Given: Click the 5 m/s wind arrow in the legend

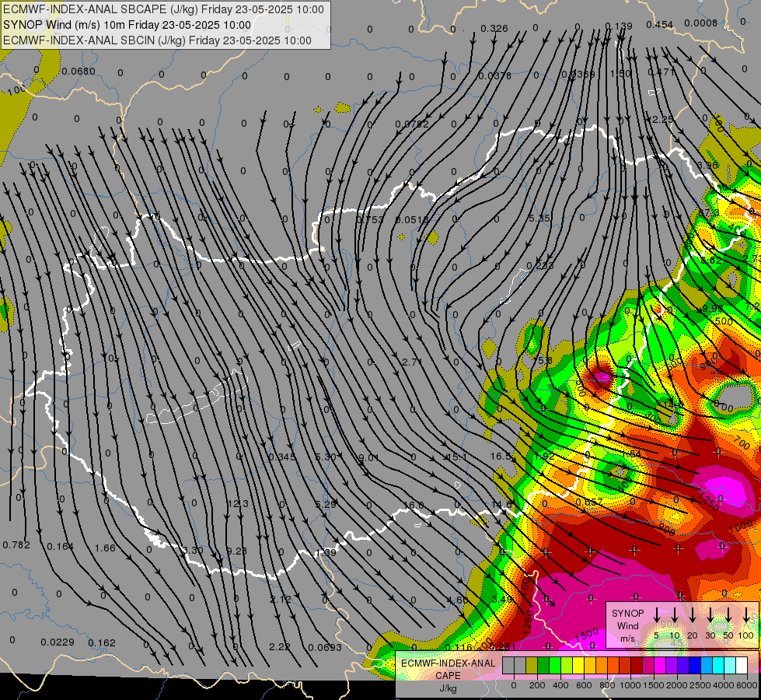Looking at the screenshot, I should [x=656, y=615].
